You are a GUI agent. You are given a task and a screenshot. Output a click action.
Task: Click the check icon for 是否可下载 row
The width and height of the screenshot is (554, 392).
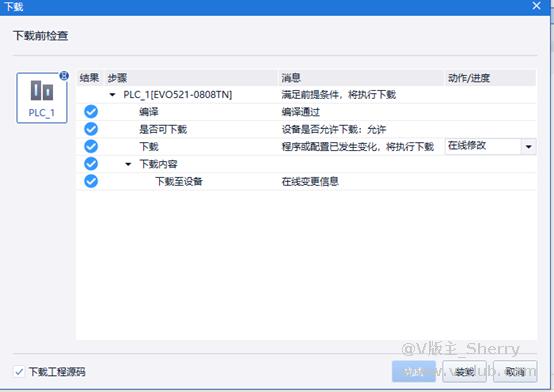point(91,129)
